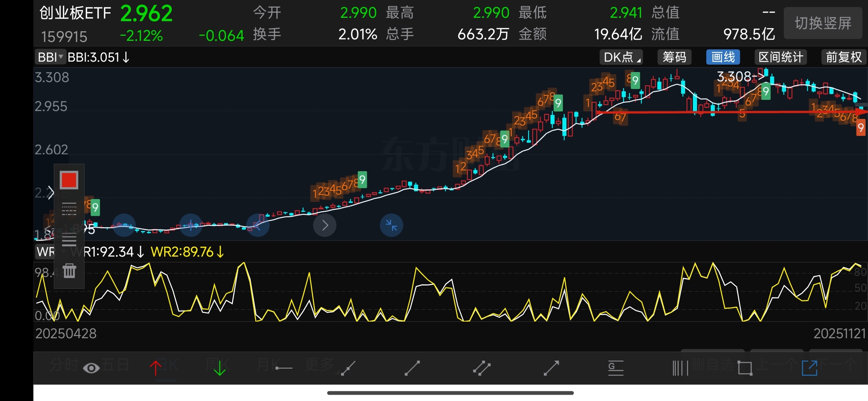The image size is (868, 401).
Task: Open the red line color swatch
Action: (x=69, y=180)
